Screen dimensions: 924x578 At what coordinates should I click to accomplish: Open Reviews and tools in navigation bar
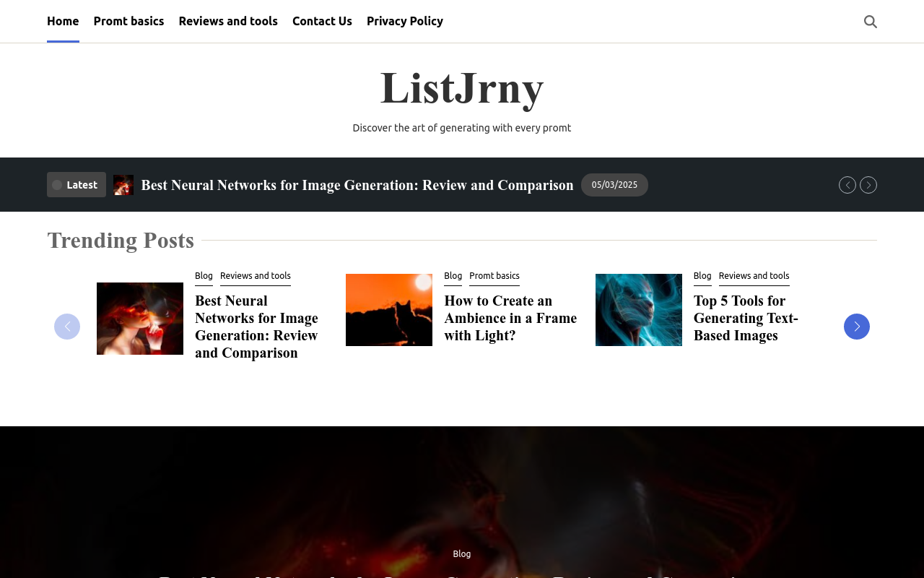click(228, 21)
